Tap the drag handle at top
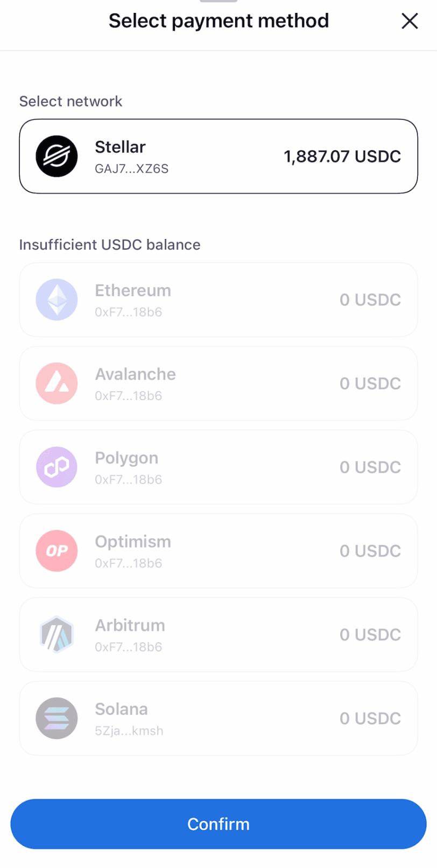Viewport: 437px width, 868px height. (x=218, y=1)
